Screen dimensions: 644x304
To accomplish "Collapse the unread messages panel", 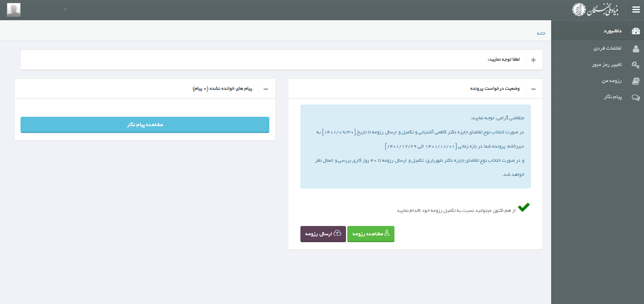I will 266,89.
